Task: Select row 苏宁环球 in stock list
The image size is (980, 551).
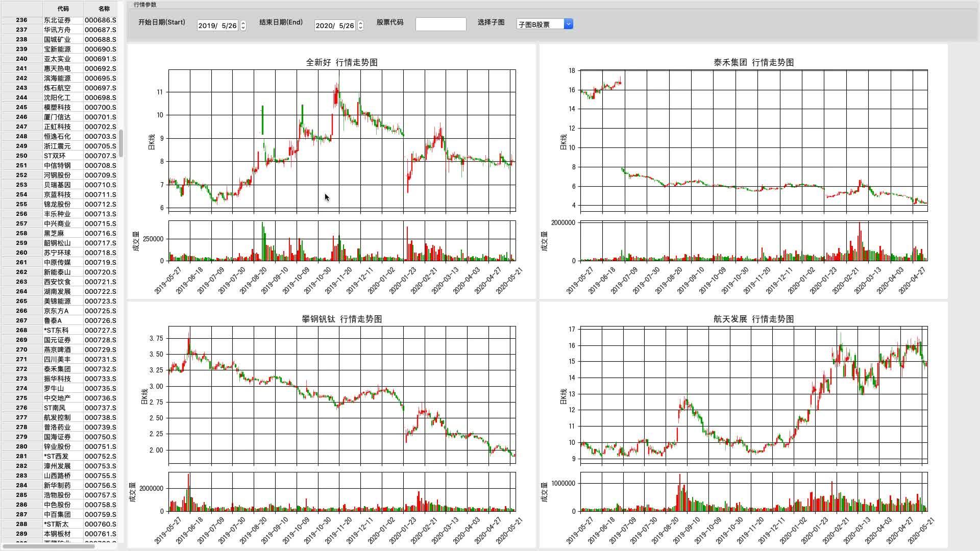Action: [x=59, y=253]
